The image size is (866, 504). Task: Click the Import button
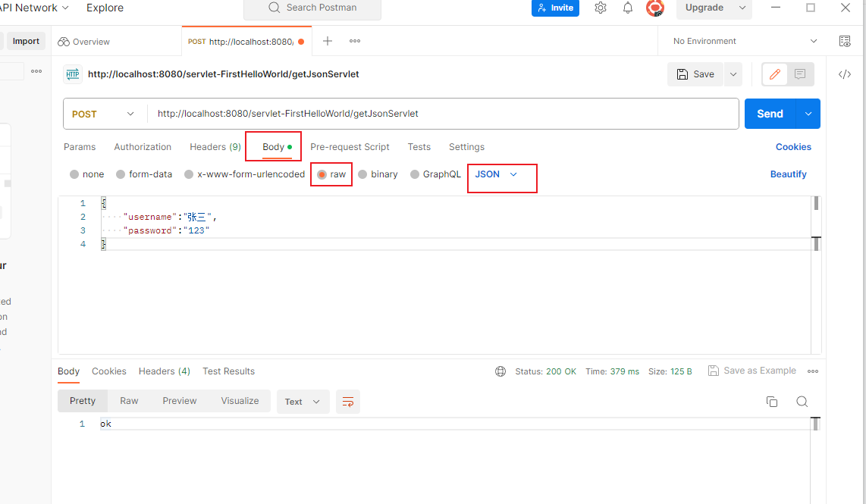(x=26, y=41)
